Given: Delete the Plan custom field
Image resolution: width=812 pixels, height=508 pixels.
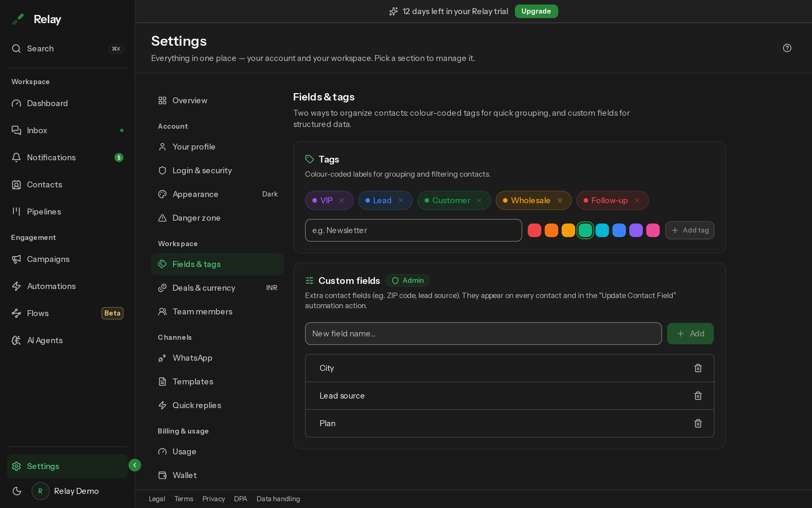Looking at the screenshot, I should [698, 423].
